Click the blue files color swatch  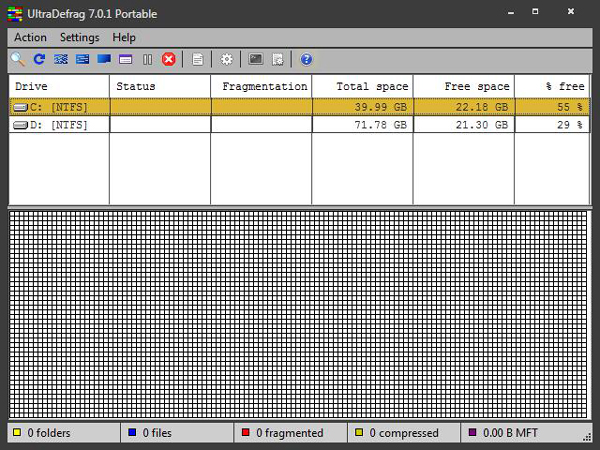132,432
